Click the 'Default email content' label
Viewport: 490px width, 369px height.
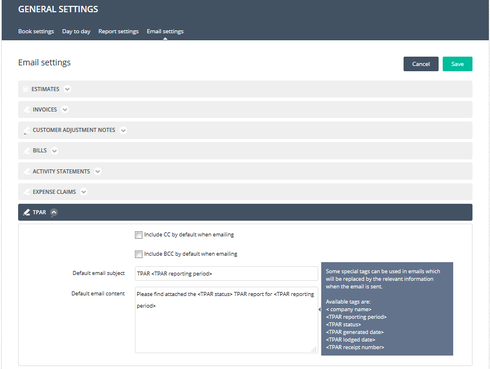tap(98, 294)
